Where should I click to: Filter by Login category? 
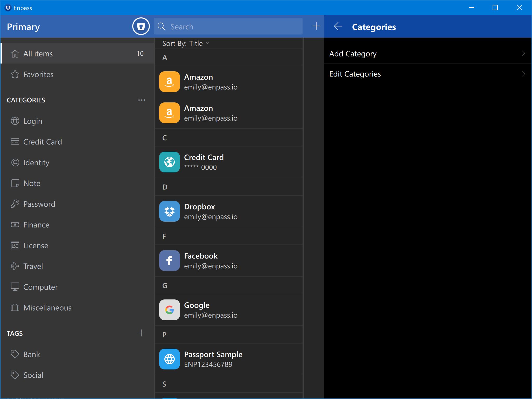[x=78, y=121]
